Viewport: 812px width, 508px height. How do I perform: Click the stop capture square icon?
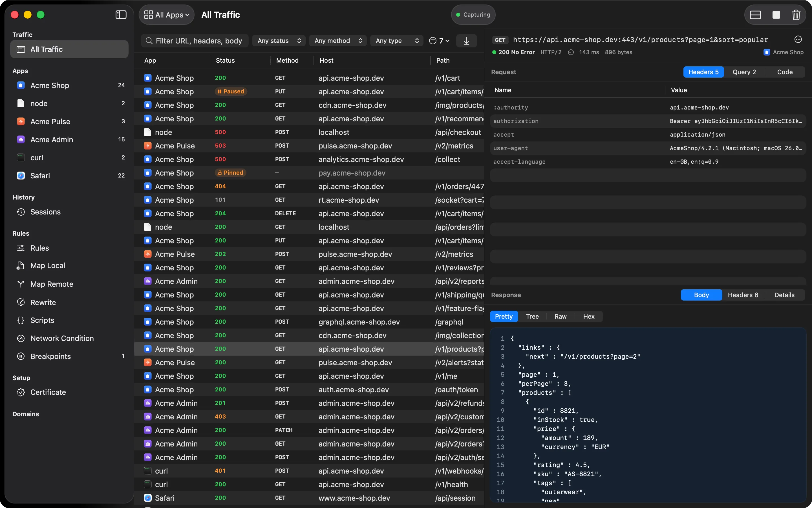[x=776, y=15]
